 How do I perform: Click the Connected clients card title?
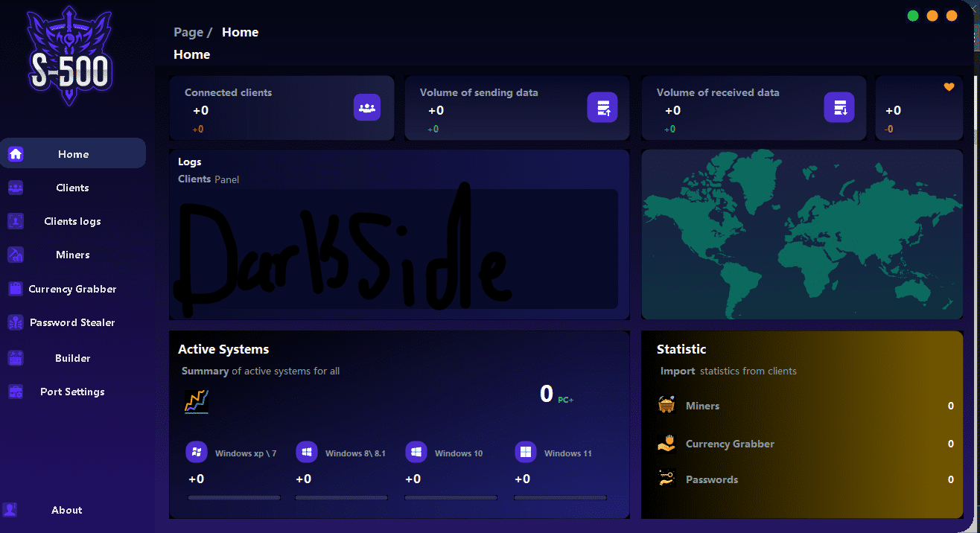[228, 92]
